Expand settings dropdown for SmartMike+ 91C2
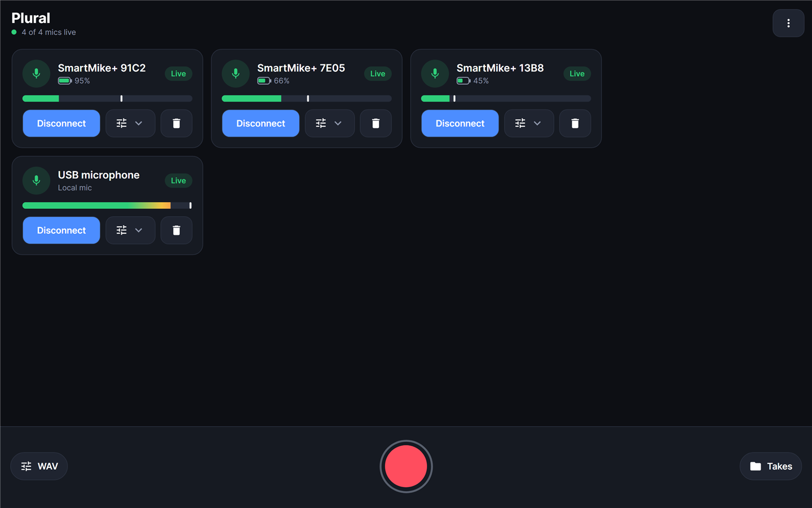Screen dimensions: 812x508 click(x=130, y=123)
